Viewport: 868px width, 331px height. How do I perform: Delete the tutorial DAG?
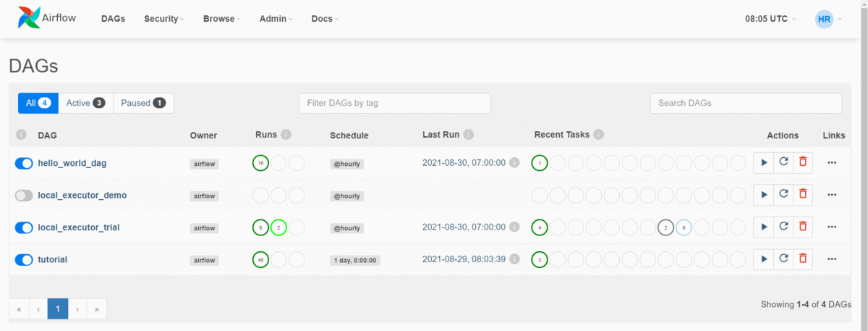tap(803, 259)
